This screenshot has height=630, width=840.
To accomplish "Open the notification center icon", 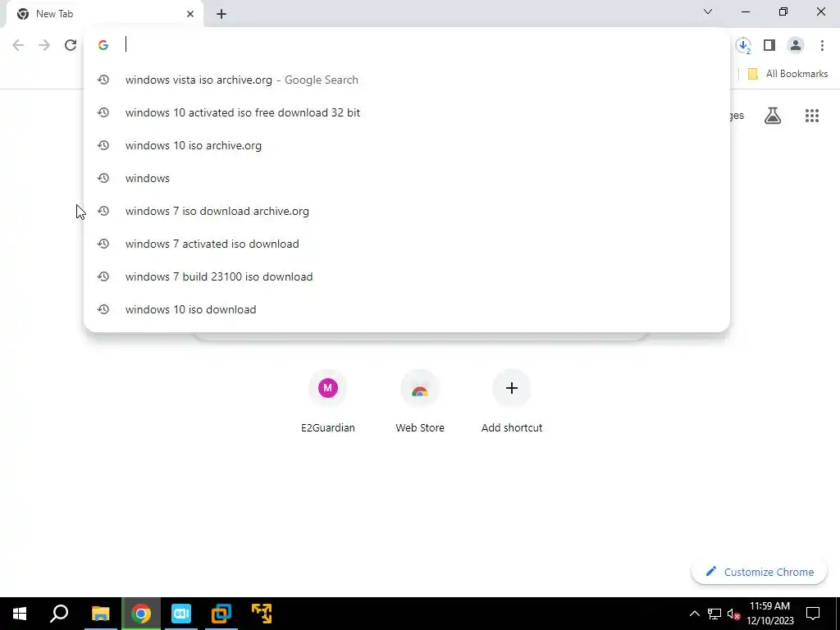I will pos(813,614).
